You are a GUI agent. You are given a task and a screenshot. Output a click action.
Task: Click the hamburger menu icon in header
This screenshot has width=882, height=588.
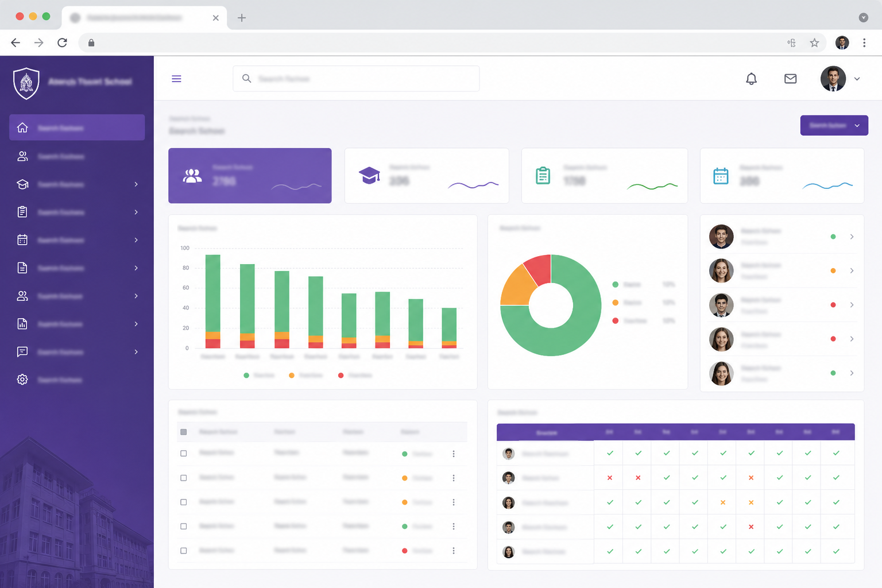176,79
